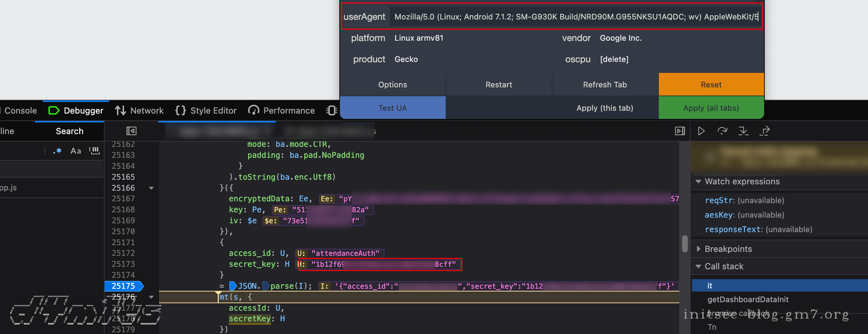Toggle case sensitive Aa search option
Viewport: 868px width, 334px height.
[76, 151]
